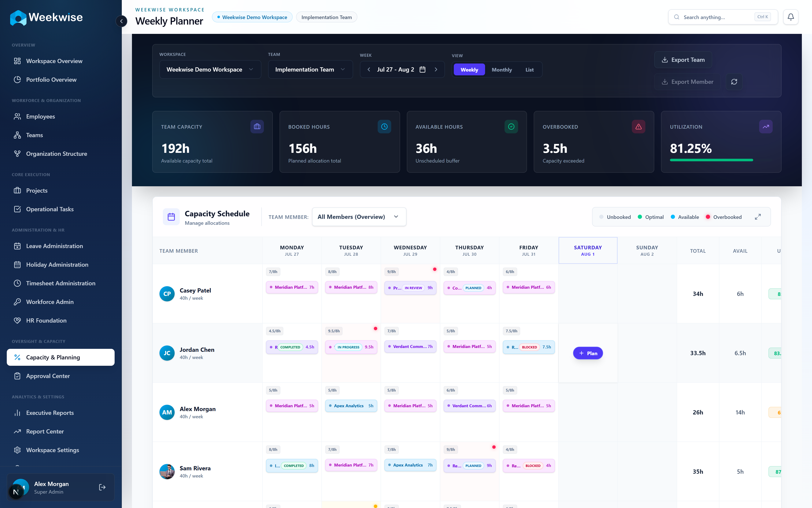This screenshot has height=508, width=812.
Task: Click the Weekwise logo icon
Action: pos(18,18)
